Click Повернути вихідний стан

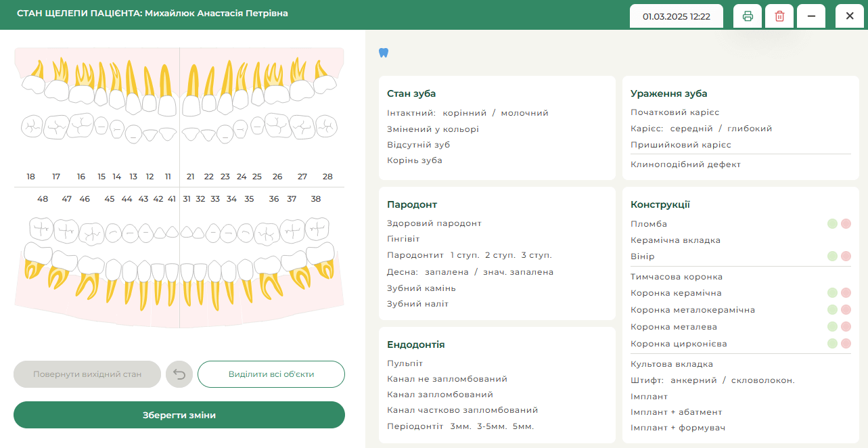[87, 374]
